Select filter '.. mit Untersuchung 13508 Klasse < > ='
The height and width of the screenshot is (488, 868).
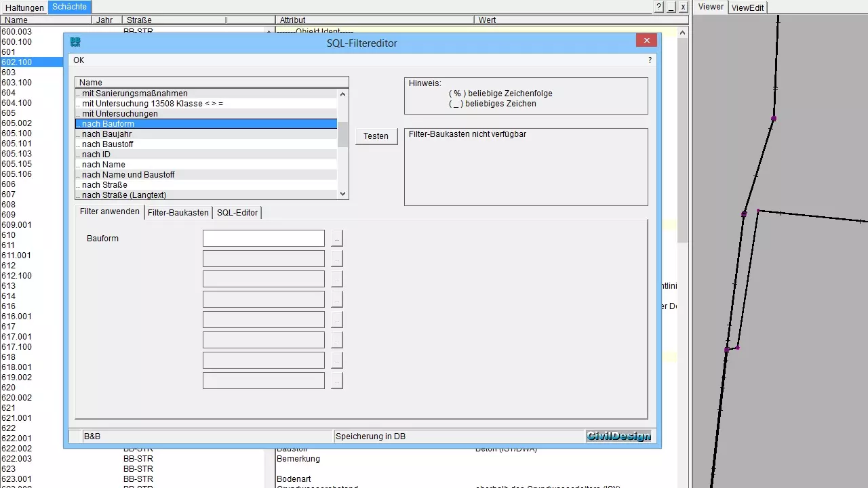click(206, 104)
